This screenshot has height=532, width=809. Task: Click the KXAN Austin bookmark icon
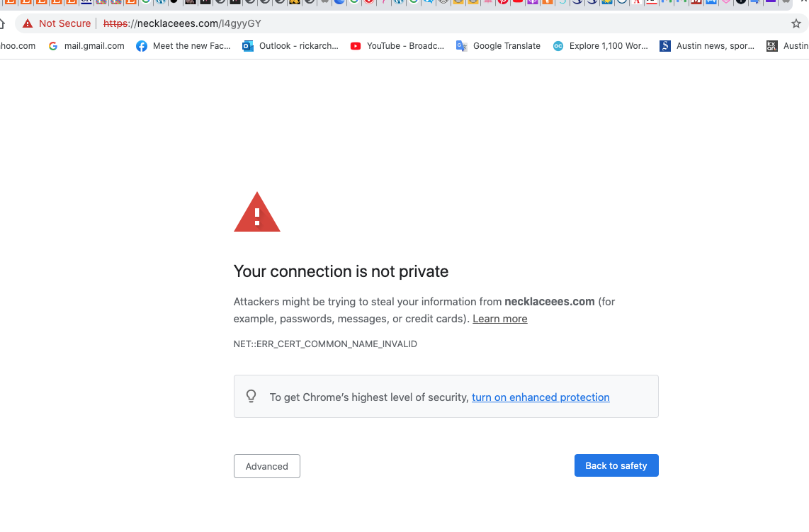coord(771,46)
